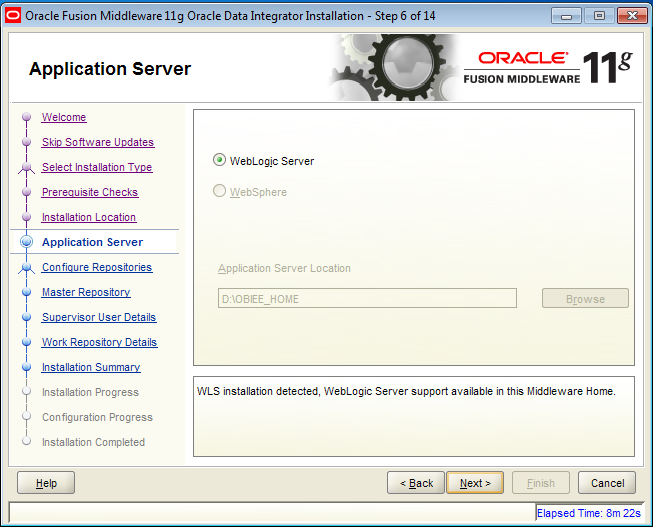The image size is (653, 527).
Task: Go to Work Repository Details step
Action: pos(100,342)
